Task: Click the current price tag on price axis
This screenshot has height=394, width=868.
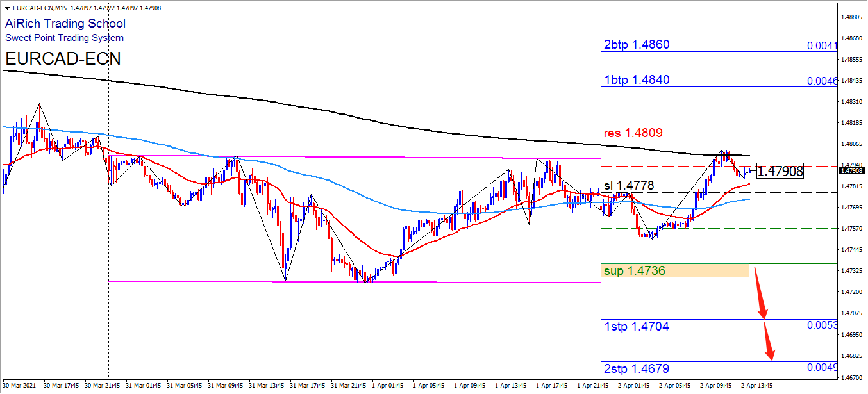Action: (853, 171)
